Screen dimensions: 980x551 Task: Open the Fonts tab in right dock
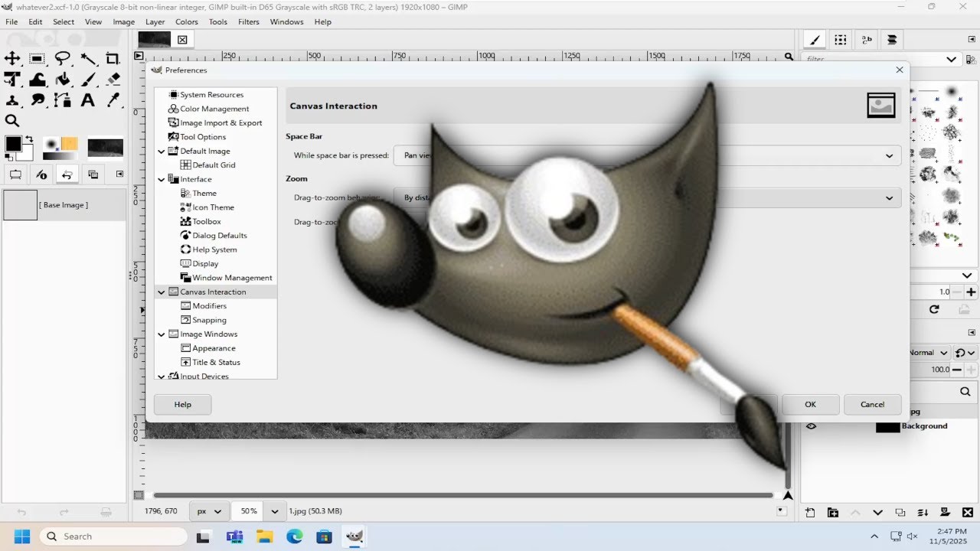click(867, 40)
